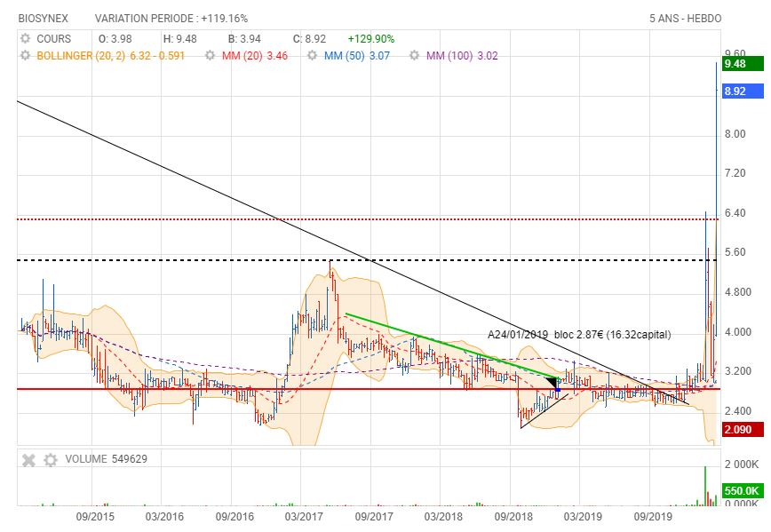771x532 pixels.
Task: Open the MM (20) settings gear
Action: tap(210, 56)
